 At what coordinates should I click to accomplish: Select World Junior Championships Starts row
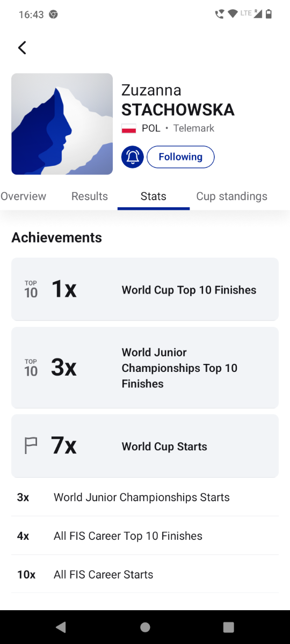tap(145, 497)
